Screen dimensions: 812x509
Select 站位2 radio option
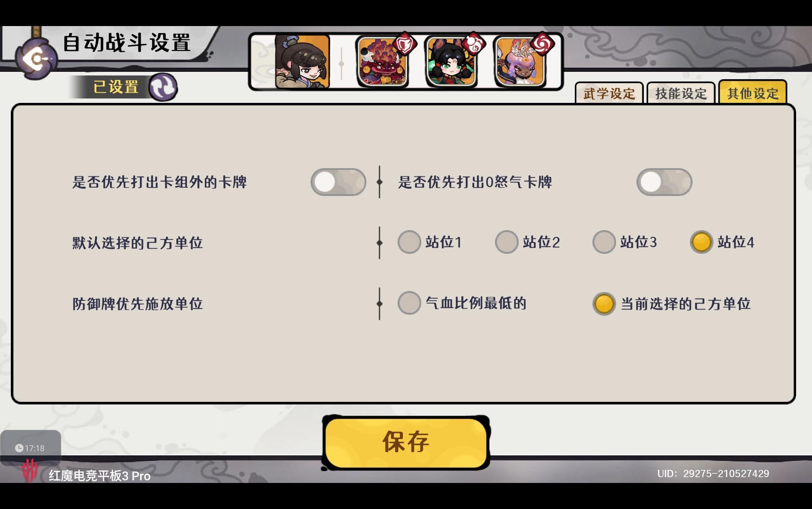coord(527,242)
